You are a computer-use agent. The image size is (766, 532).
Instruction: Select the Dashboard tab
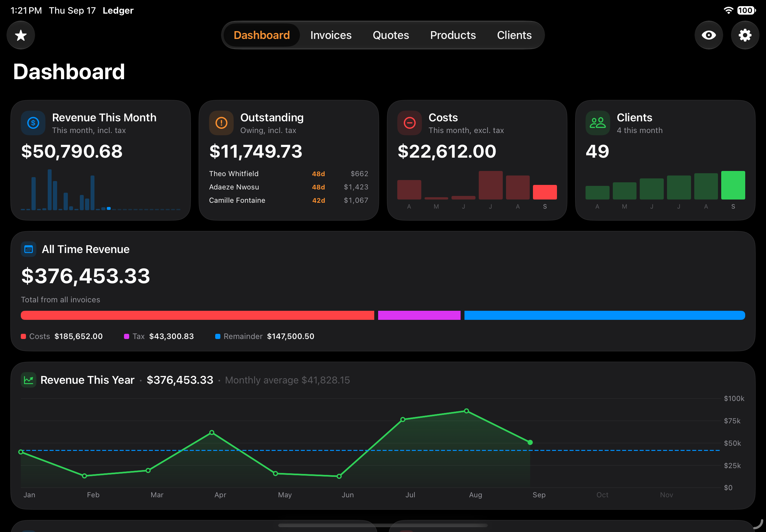[x=262, y=35]
